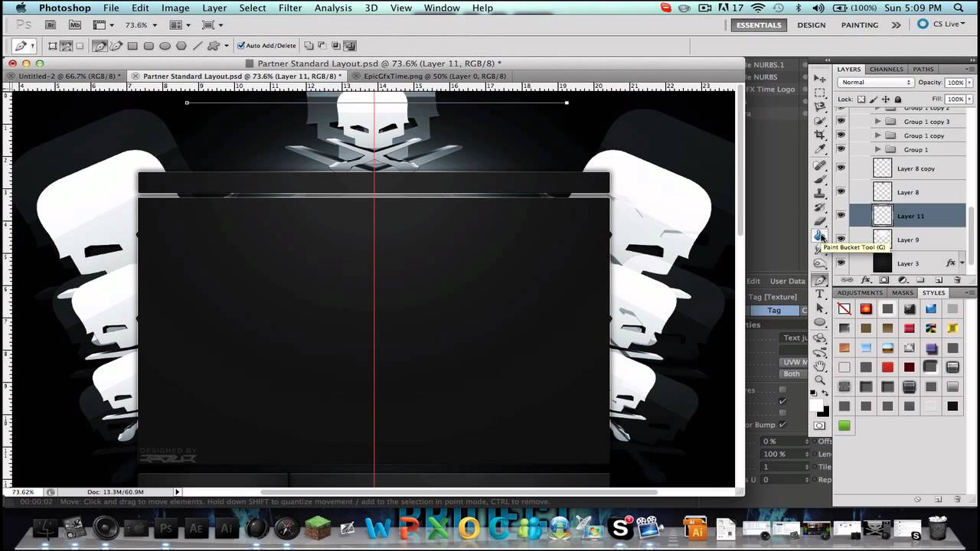This screenshot has height=551, width=980.
Task: Click Essentials workspace button
Action: pyautogui.click(x=759, y=24)
